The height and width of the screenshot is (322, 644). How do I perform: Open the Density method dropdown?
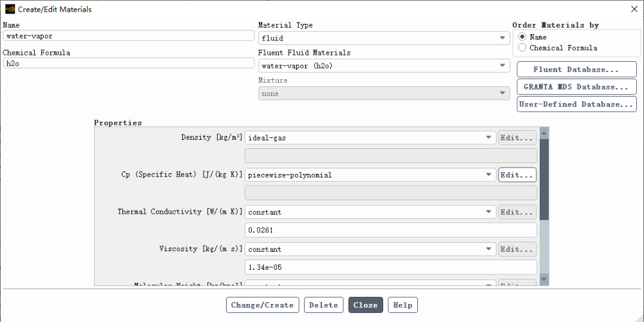[x=370, y=137]
